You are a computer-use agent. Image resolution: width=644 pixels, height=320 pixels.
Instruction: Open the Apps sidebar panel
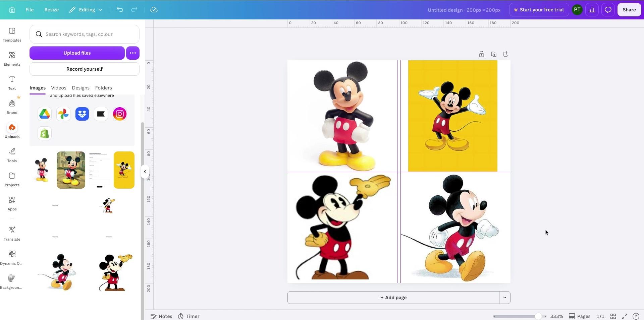12,203
